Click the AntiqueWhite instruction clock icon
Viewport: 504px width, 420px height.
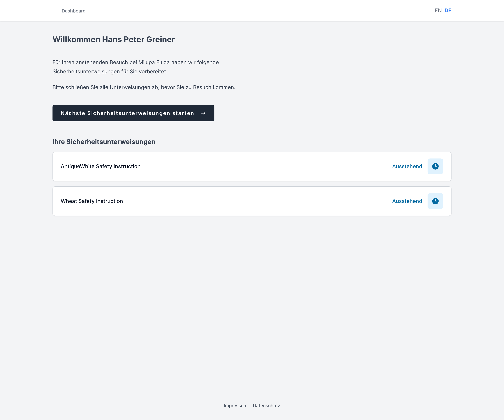[435, 166]
